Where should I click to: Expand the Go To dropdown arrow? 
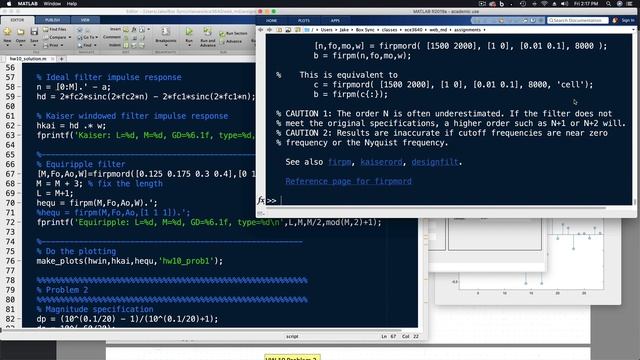(x=96, y=38)
